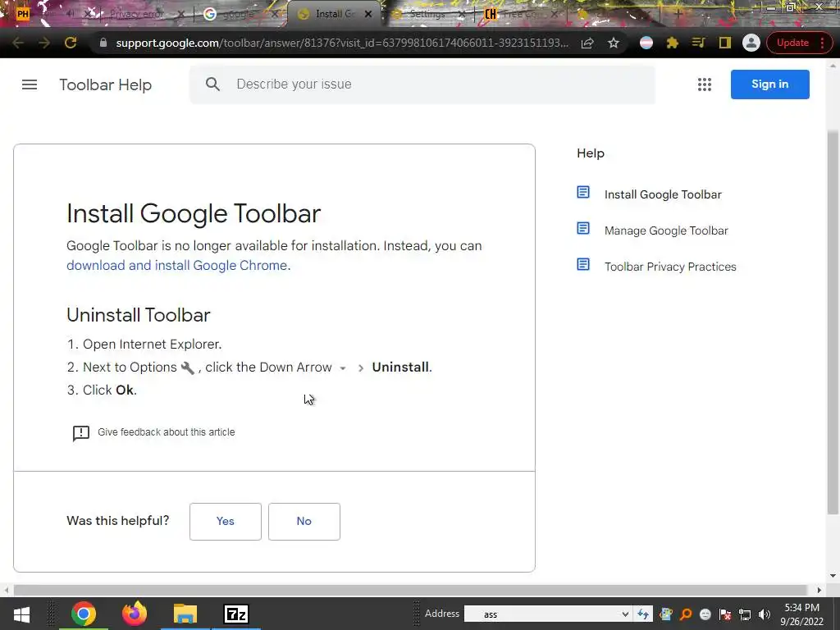840x630 pixels.
Task: Open Chrome from the taskbar
Action: click(x=84, y=614)
